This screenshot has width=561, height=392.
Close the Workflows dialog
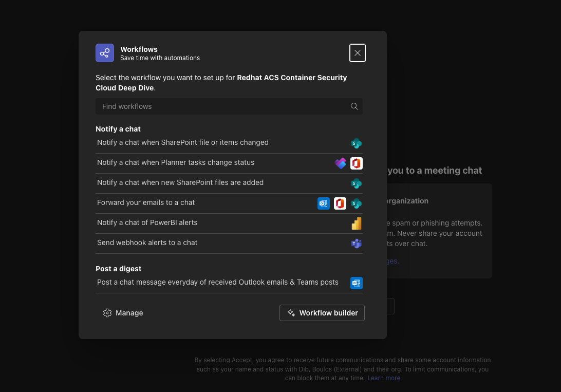(x=358, y=53)
